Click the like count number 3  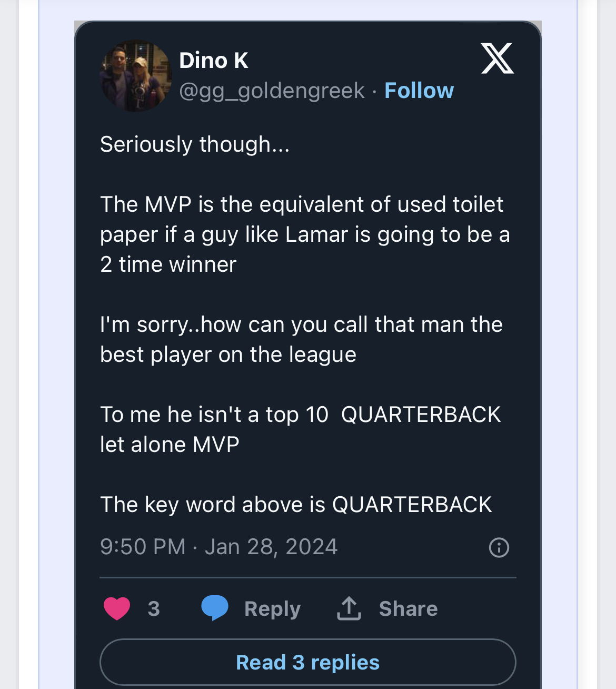click(x=154, y=609)
